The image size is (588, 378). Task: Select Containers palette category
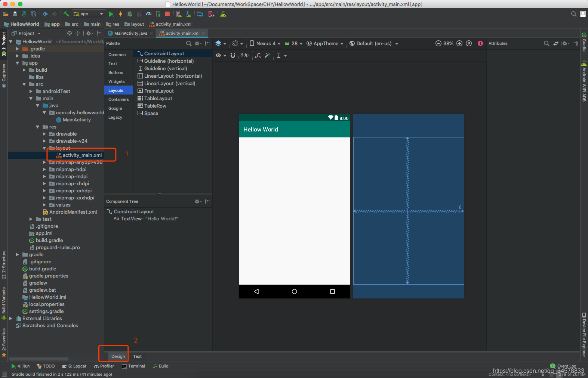118,99
